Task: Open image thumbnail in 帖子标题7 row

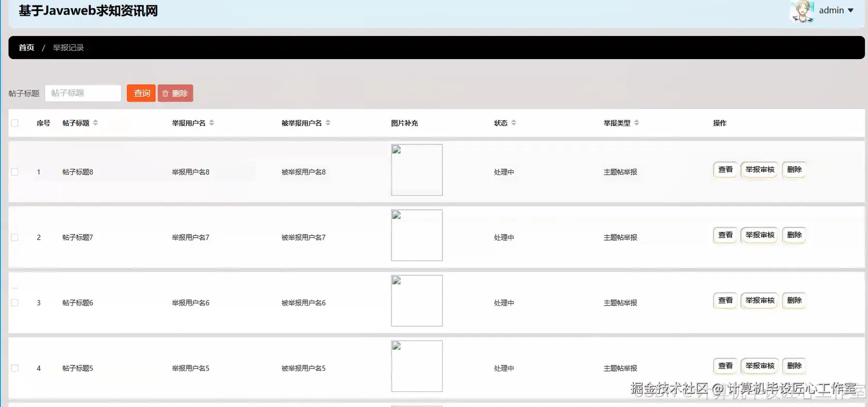Action: pos(417,235)
